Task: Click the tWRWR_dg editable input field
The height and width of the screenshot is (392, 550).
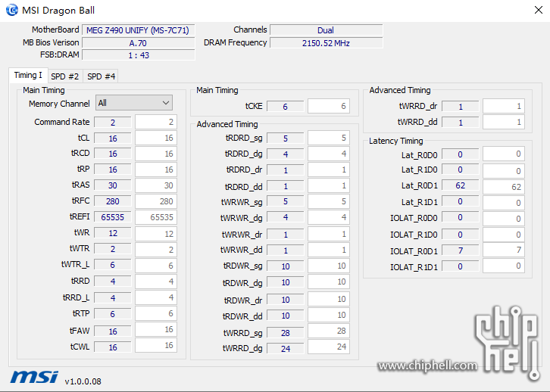Action: click(329, 217)
